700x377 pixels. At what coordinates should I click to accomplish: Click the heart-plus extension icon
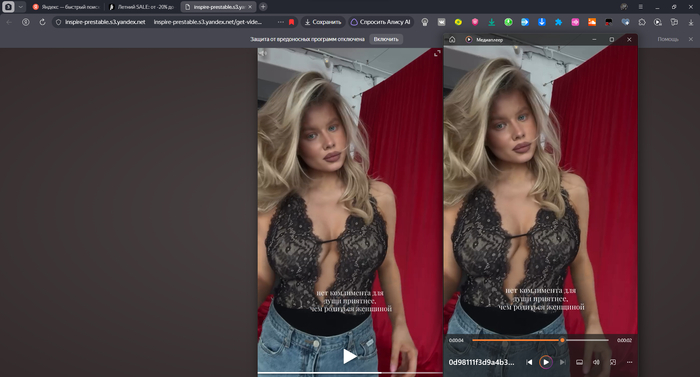pyautogui.click(x=625, y=22)
